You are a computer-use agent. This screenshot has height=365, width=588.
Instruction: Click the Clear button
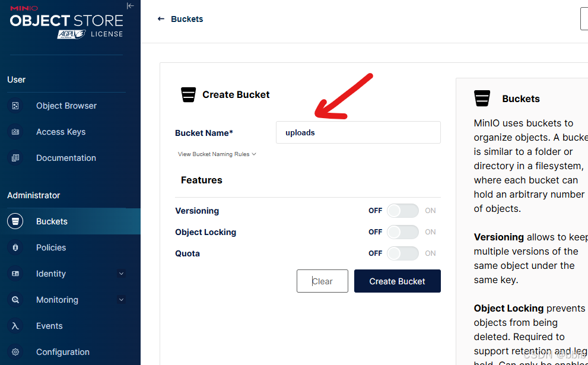tap(322, 281)
